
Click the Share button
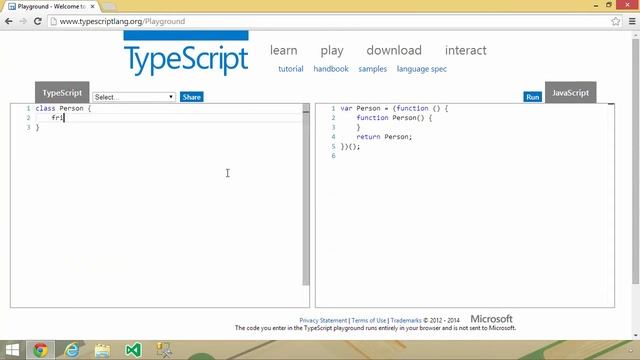point(191,97)
